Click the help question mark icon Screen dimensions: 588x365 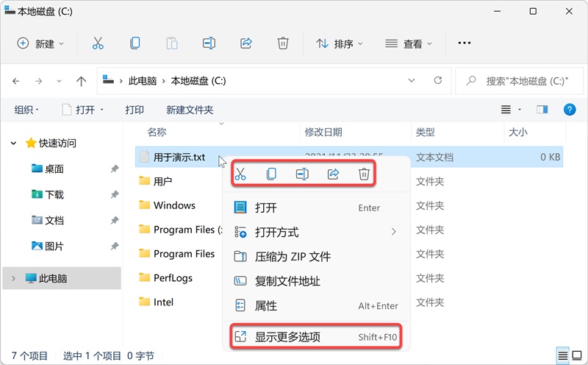569,110
